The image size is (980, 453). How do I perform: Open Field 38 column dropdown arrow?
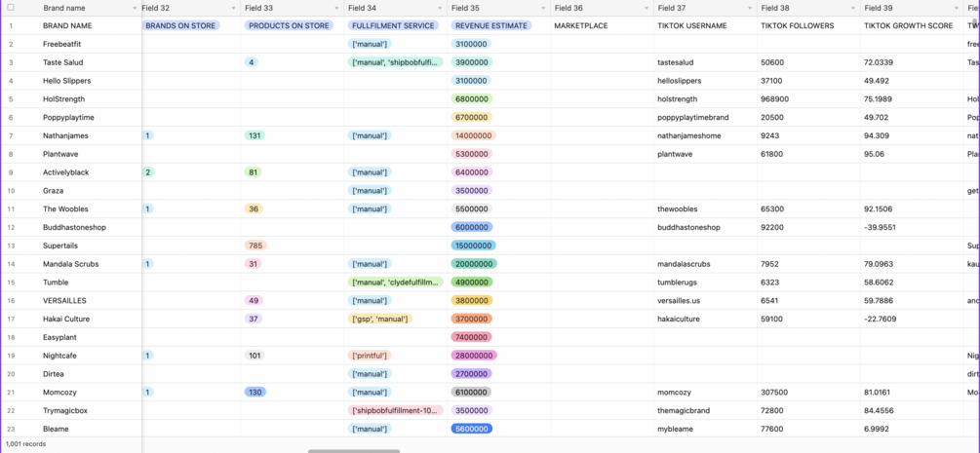[854, 8]
